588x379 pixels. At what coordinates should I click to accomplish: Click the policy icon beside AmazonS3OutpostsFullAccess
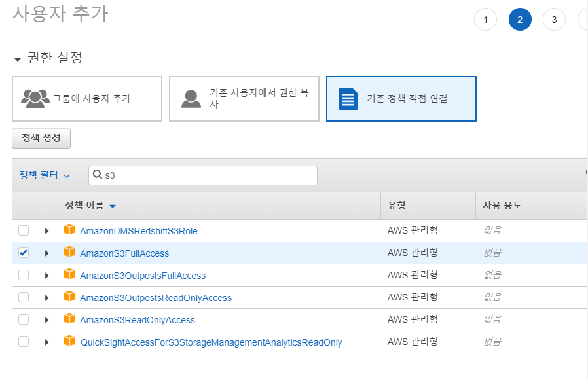(x=69, y=274)
